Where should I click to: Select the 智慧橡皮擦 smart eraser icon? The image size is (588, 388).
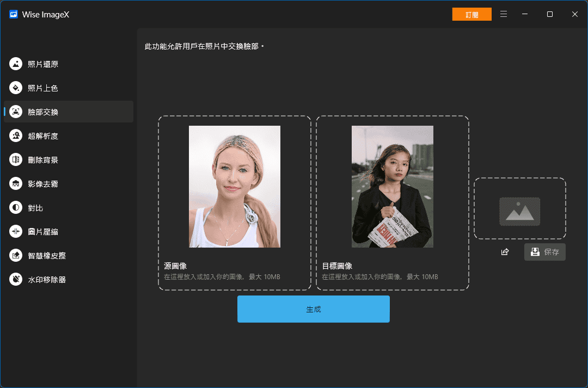[16, 256]
